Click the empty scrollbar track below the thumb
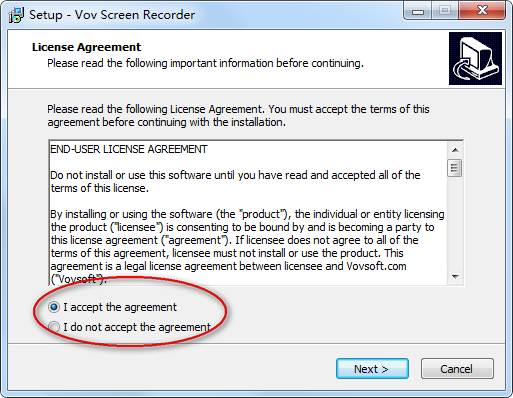This screenshot has height=398, width=513. 455,223
